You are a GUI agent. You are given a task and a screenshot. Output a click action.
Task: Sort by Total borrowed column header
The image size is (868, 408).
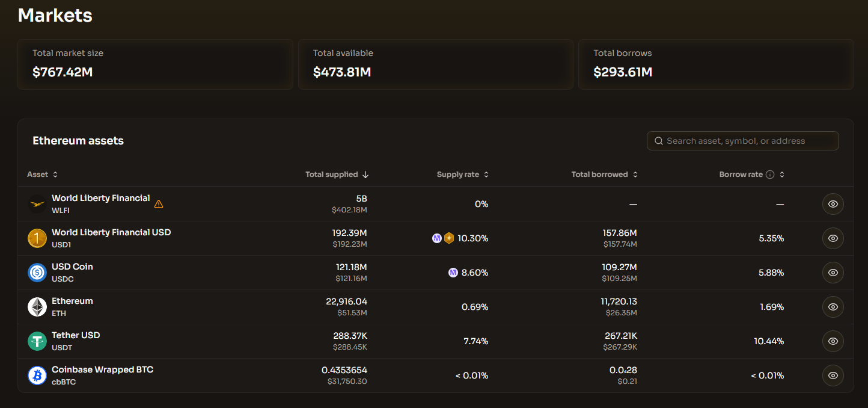[x=604, y=175]
